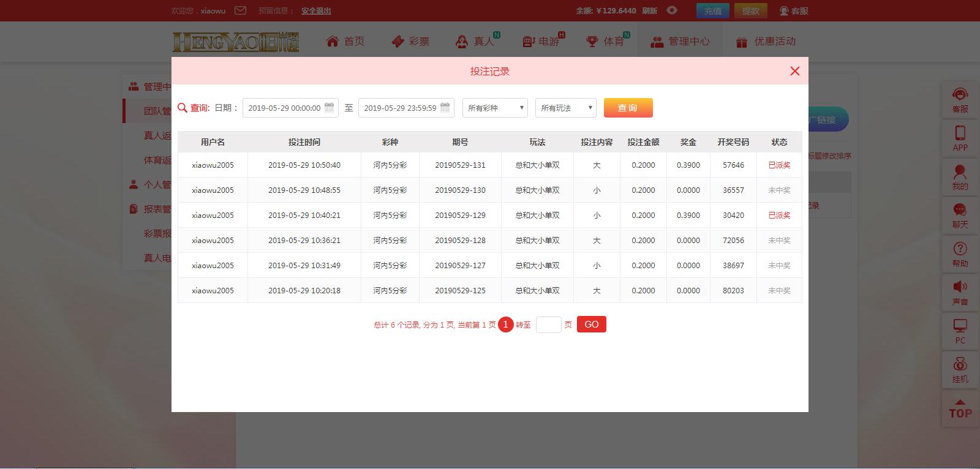Click the 期号 column header
980x469 pixels.
pyautogui.click(x=460, y=142)
